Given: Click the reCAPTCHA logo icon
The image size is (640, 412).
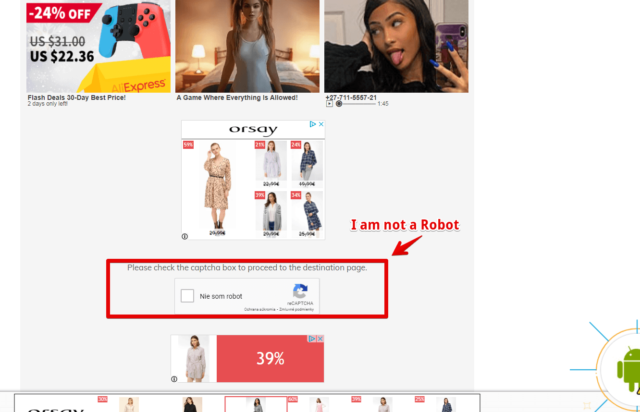Looking at the screenshot, I should (x=300, y=292).
